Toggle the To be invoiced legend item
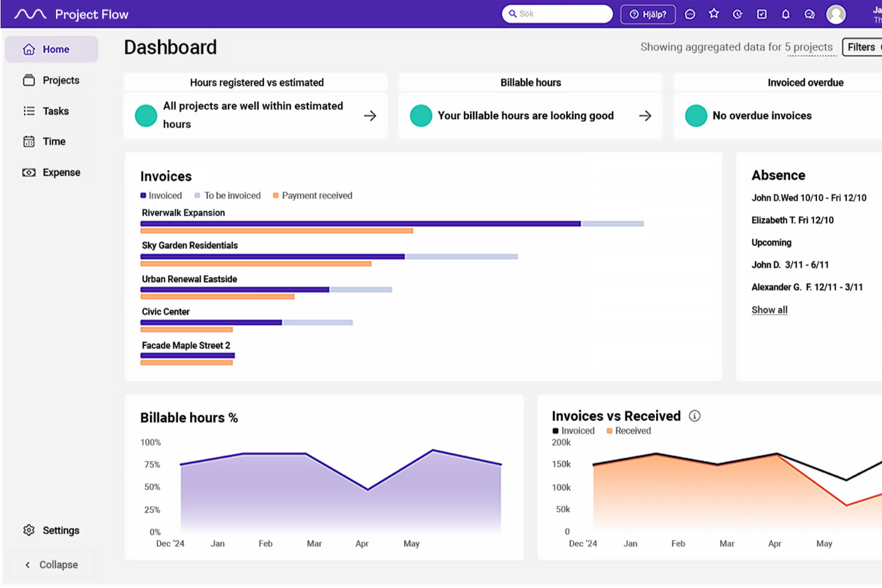The height and width of the screenshot is (588, 882). (227, 195)
